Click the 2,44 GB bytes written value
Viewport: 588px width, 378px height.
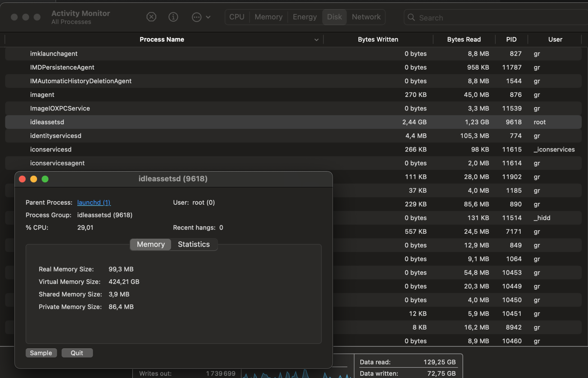(414, 122)
